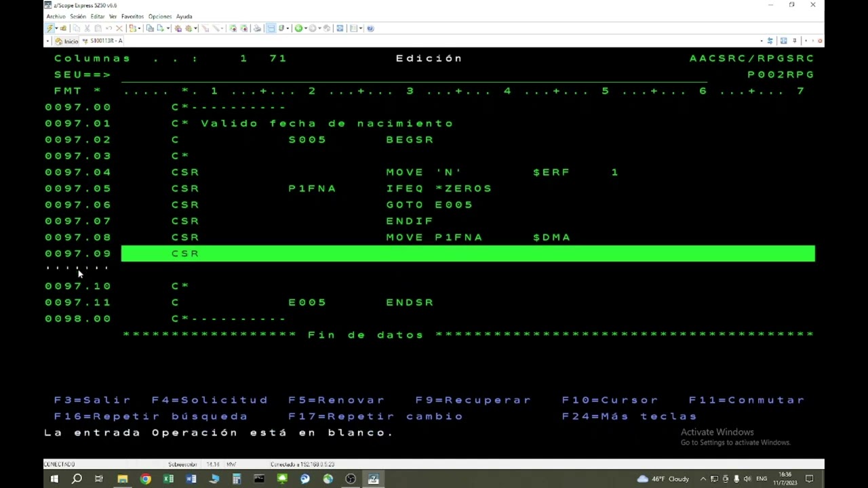The width and height of the screenshot is (868, 488).
Task: Select the S100113R - A session tab
Action: [102, 41]
